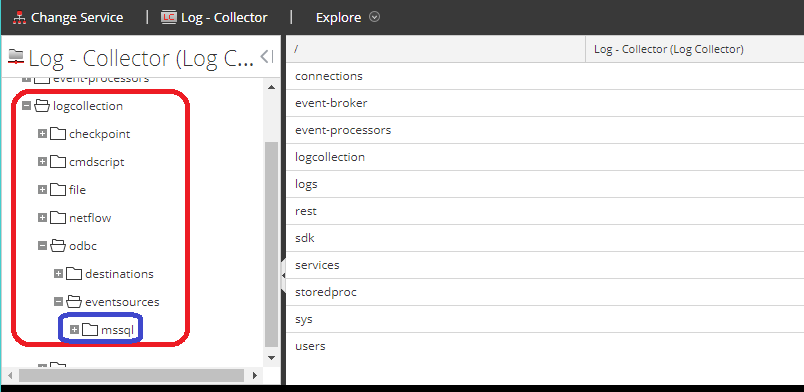
Task: Open the users row in the list
Action: coord(545,346)
